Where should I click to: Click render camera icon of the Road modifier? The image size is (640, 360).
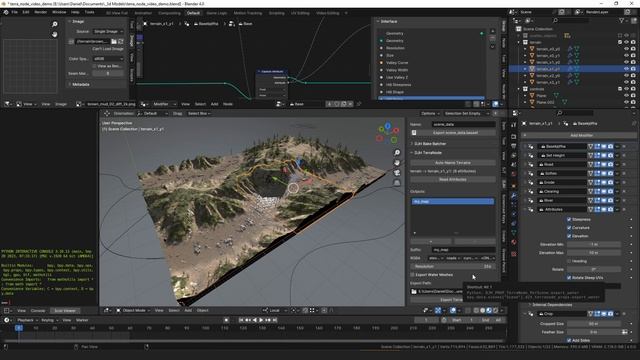(610, 164)
